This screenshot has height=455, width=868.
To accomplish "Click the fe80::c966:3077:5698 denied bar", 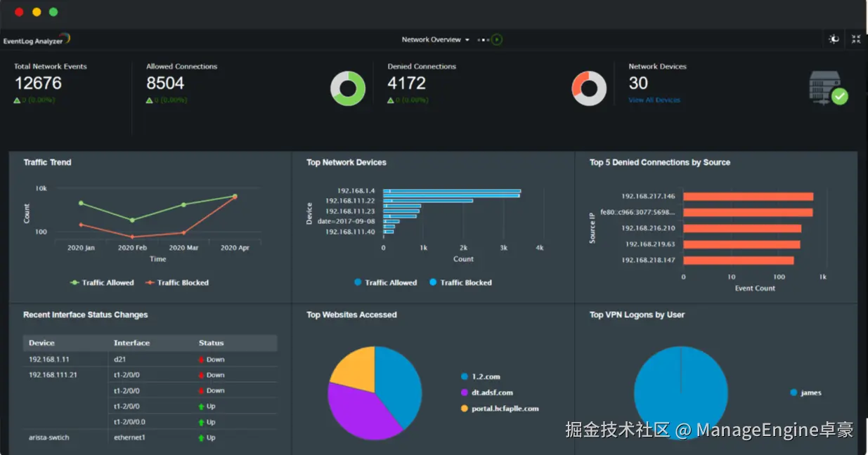I will click(748, 212).
